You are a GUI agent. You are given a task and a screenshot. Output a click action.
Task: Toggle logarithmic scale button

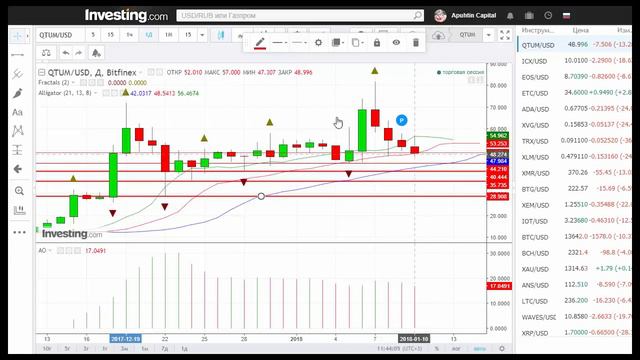coord(456,349)
